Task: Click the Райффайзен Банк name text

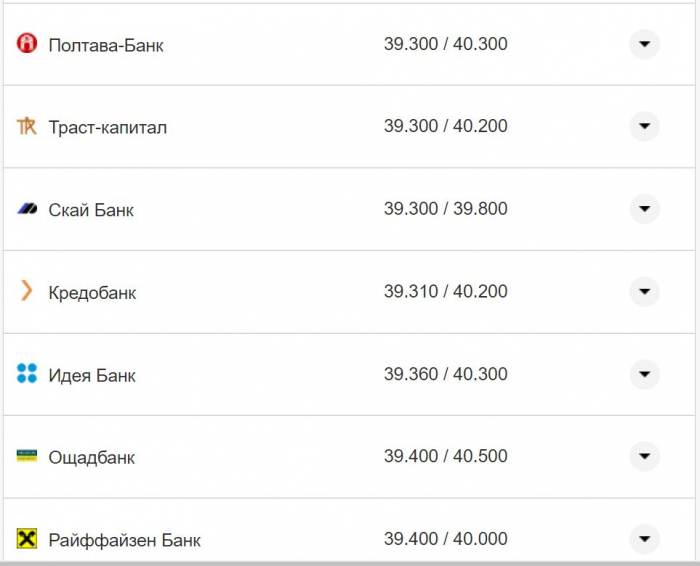Action: 124,540
